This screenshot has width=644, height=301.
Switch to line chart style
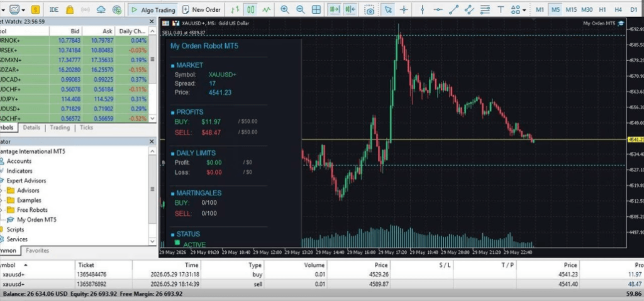pos(267,9)
